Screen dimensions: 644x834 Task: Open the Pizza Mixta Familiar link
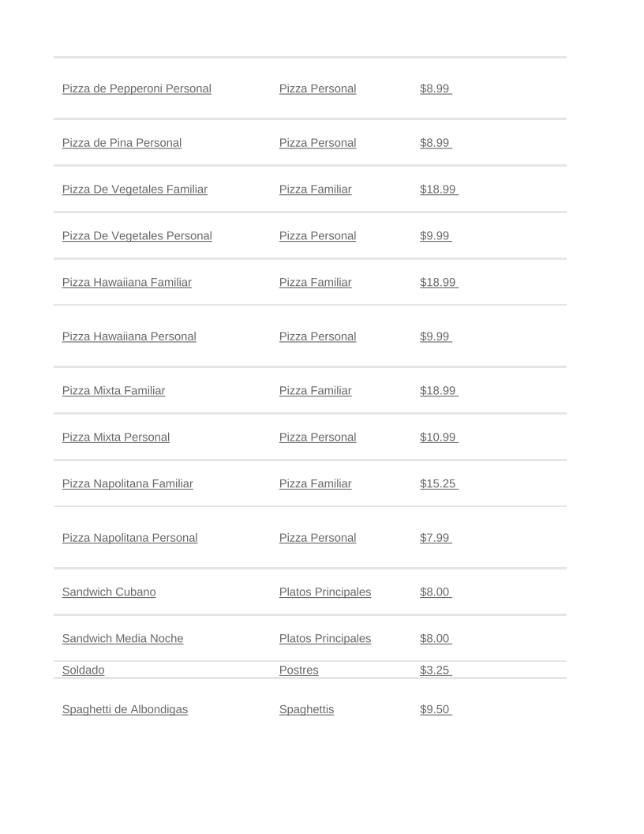click(x=114, y=391)
